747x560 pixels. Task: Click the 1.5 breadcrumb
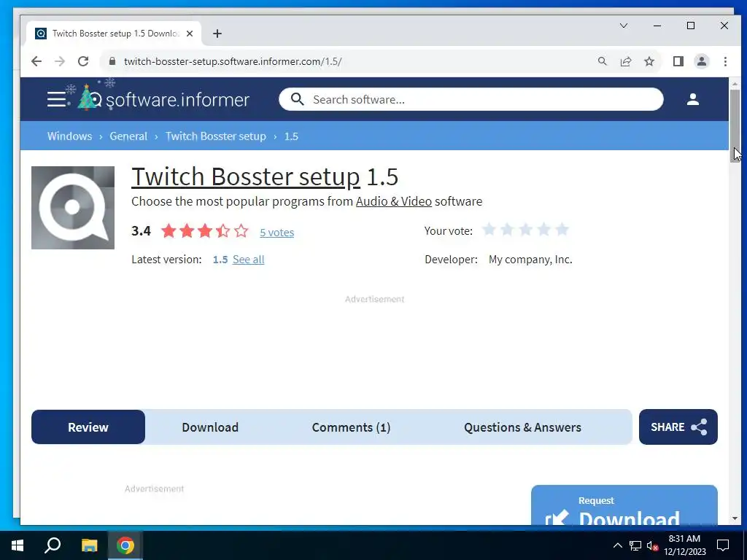coord(291,136)
